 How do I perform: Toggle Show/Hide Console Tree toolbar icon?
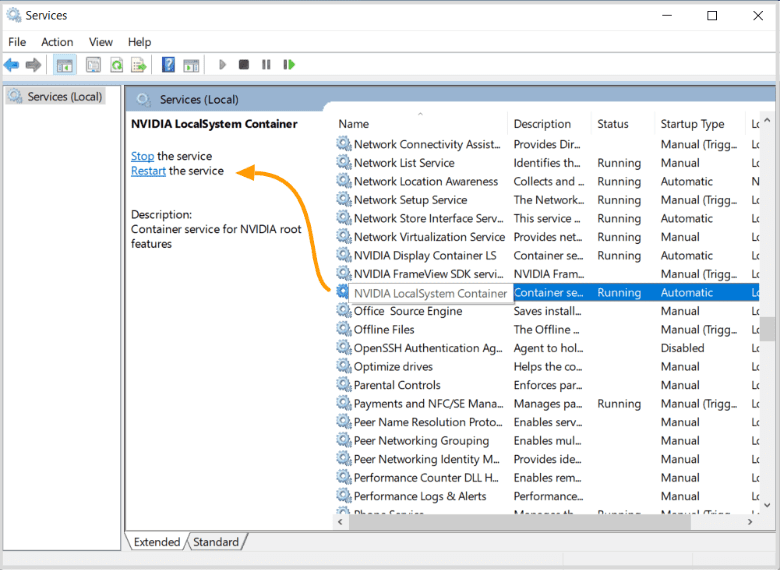65,65
